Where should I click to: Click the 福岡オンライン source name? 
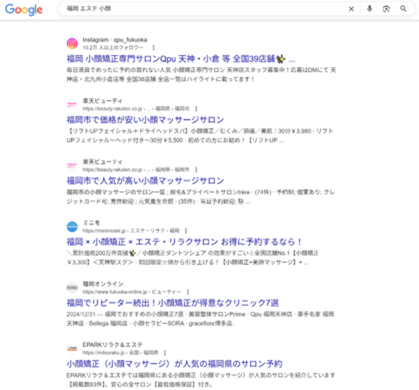tap(103, 284)
